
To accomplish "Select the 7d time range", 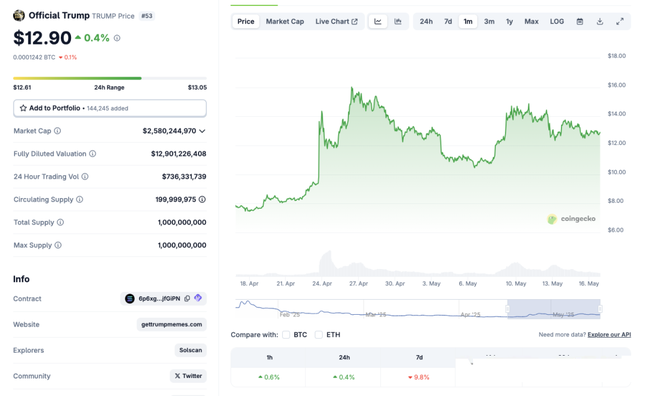I will [448, 22].
